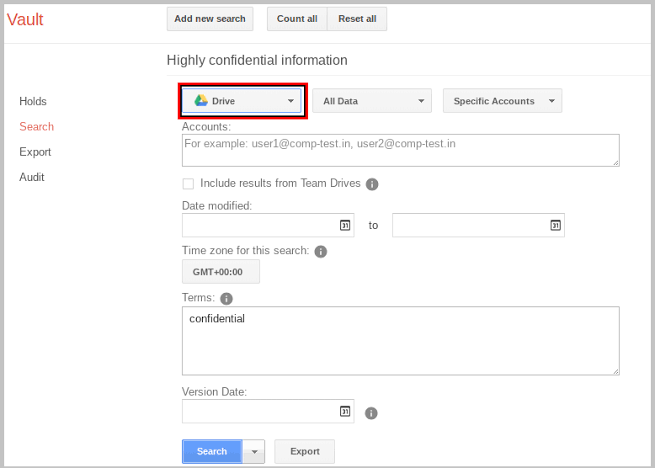Click the blue Search button
Image resolution: width=655 pixels, height=468 pixels.
tap(211, 452)
